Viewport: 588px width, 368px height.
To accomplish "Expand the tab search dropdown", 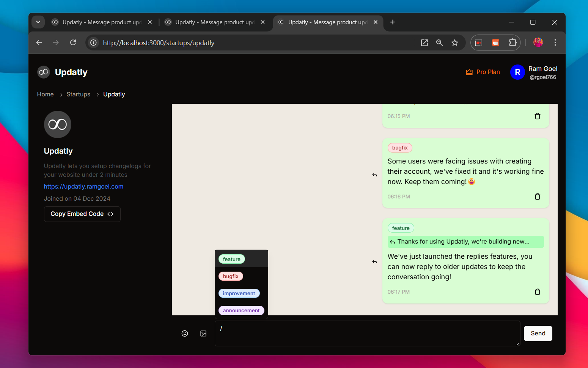I will coord(38,22).
